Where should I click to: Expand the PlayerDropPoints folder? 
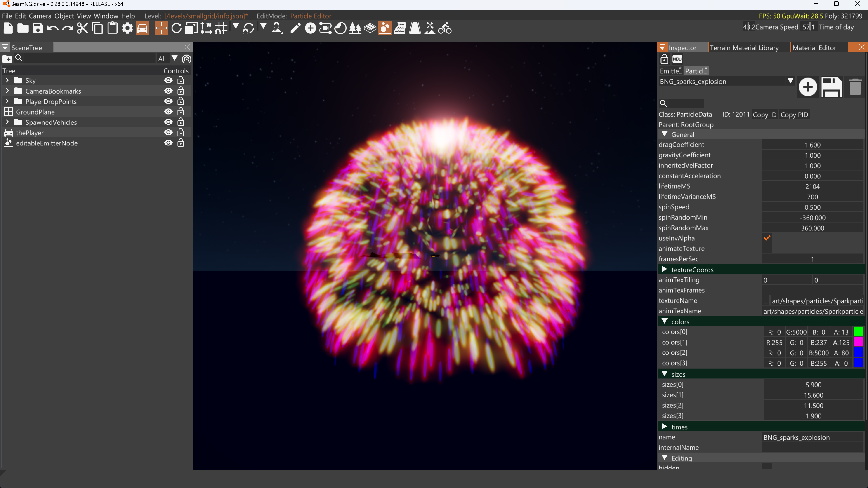coord(7,101)
